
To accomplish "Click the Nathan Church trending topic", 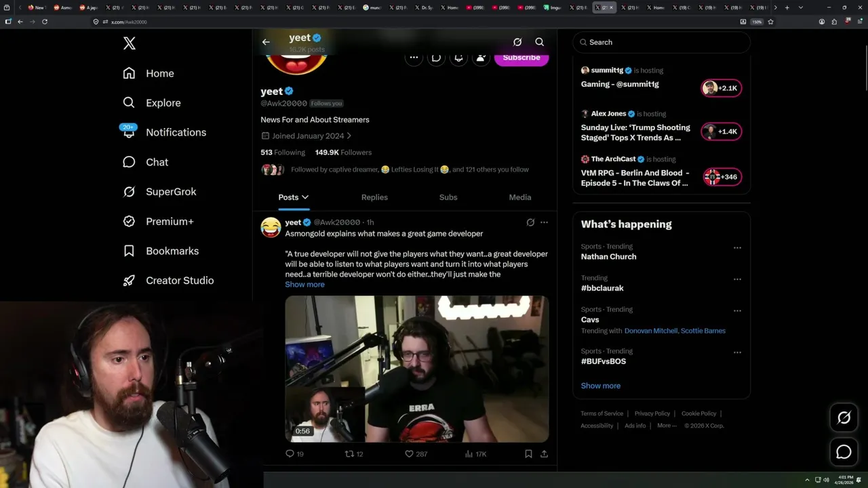I will click(x=608, y=257).
